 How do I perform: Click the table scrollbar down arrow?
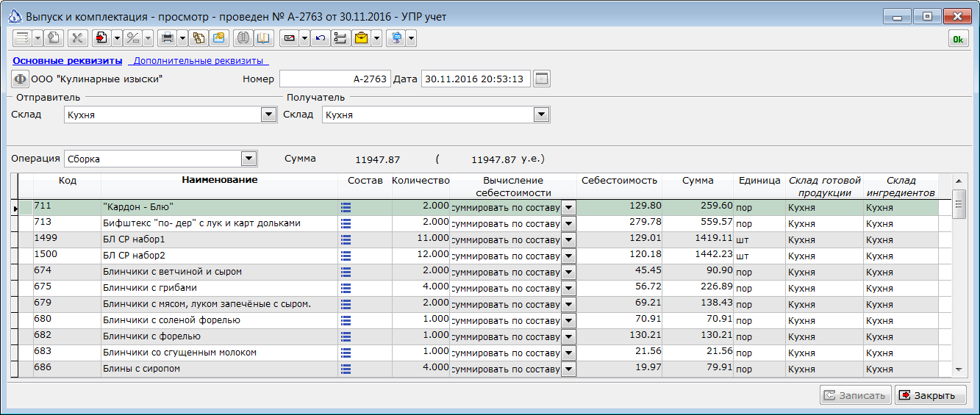[958, 369]
